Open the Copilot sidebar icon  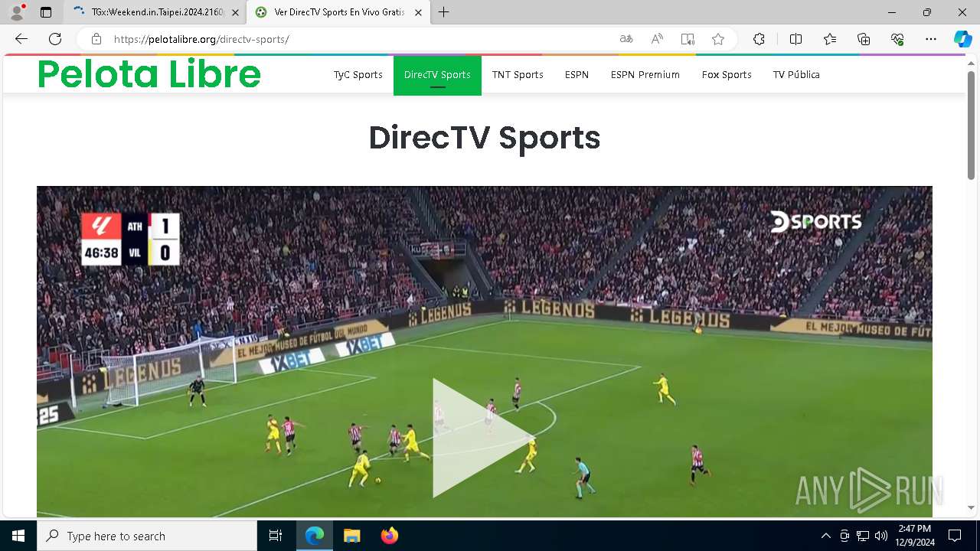coord(962,39)
